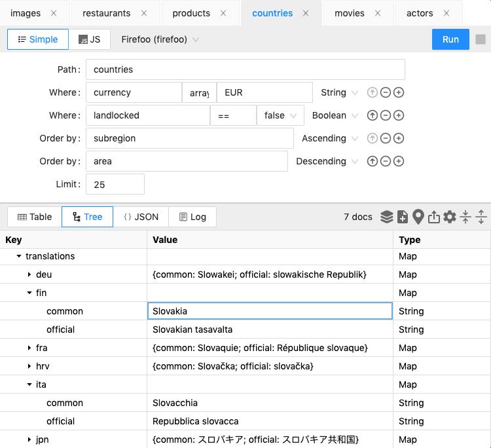The width and height of the screenshot is (491, 448).
Task: Switch to the movies tab
Action: tap(350, 13)
